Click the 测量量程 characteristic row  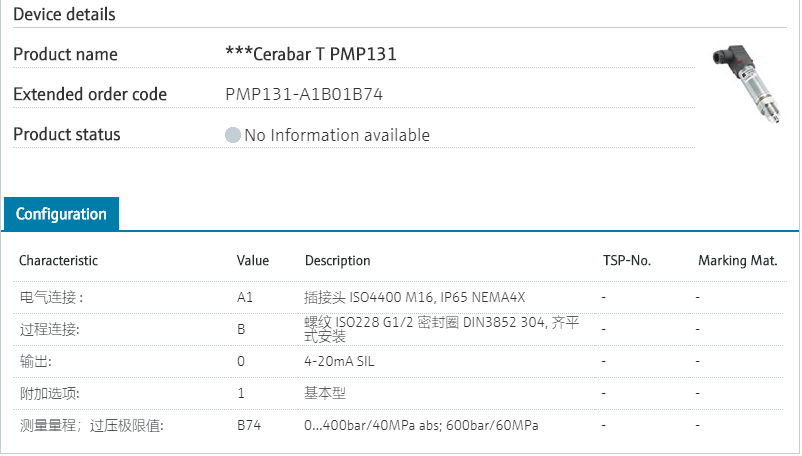[x=91, y=425]
